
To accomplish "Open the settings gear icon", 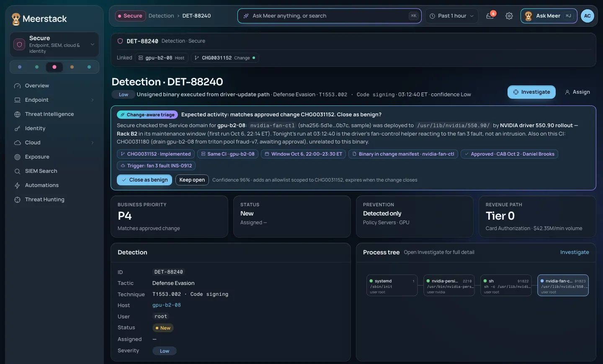I will tap(509, 16).
